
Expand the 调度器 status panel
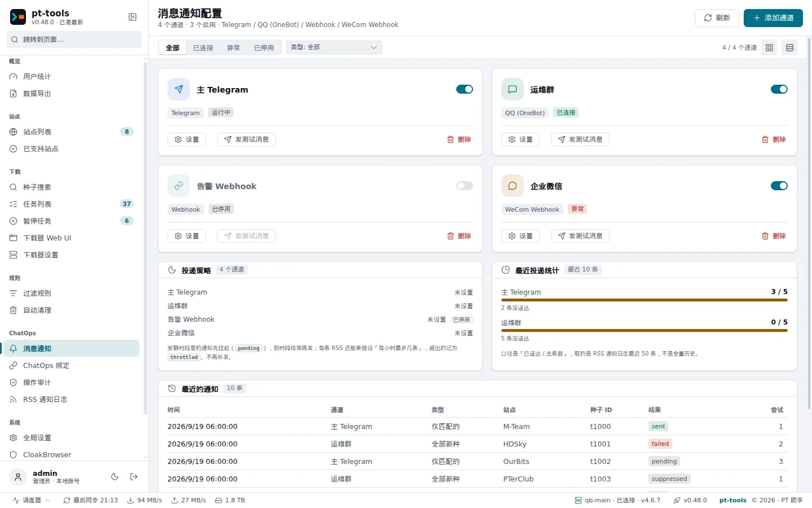[x=32, y=500]
